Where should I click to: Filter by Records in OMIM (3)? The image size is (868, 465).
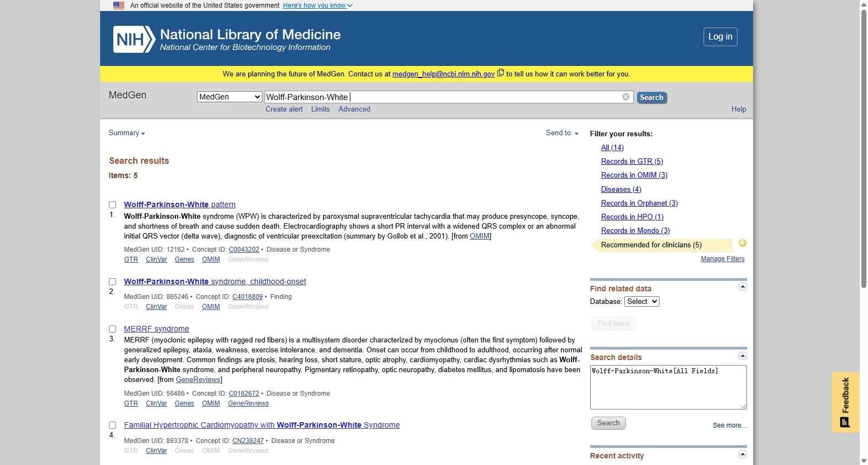tap(634, 175)
